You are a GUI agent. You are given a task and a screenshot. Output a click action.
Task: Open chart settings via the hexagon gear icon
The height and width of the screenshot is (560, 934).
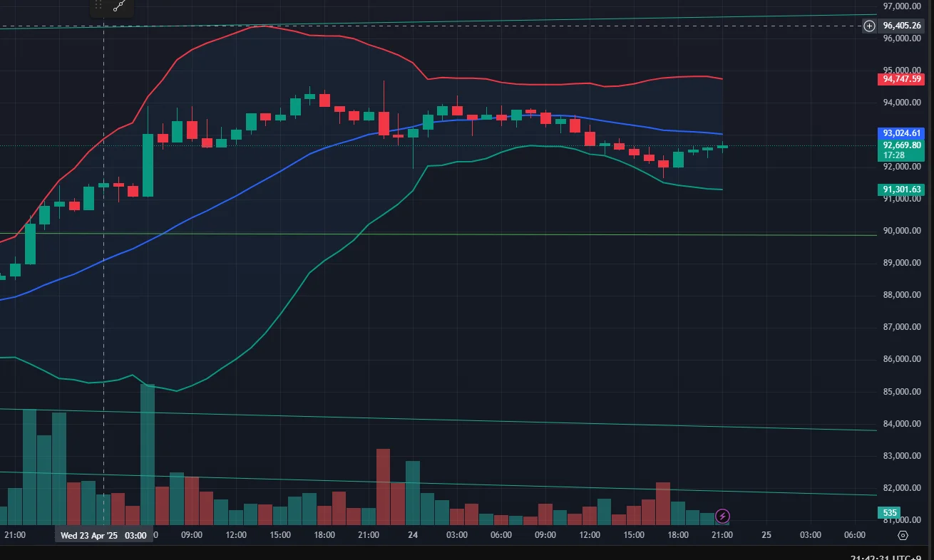click(x=903, y=535)
